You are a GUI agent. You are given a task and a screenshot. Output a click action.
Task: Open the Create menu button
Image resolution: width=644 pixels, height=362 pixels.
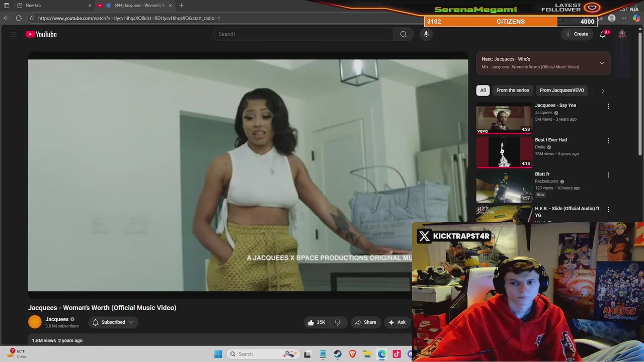576,34
